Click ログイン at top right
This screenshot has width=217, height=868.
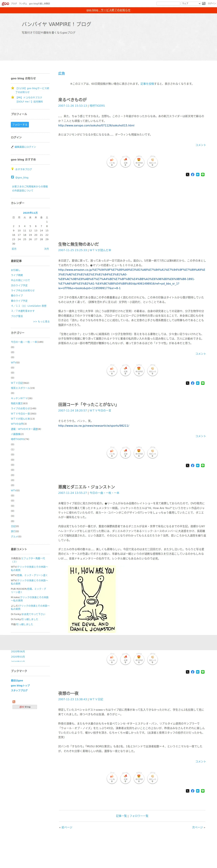[x=212, y=3]
